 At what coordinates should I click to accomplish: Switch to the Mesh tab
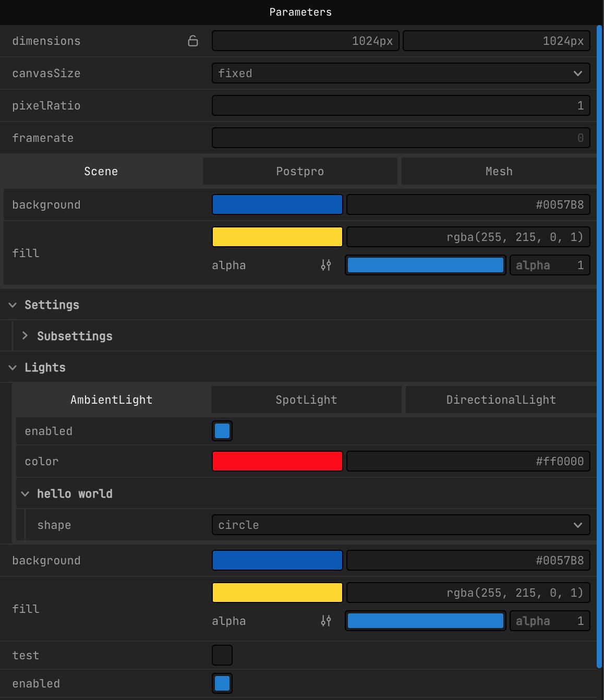point(499,171)
